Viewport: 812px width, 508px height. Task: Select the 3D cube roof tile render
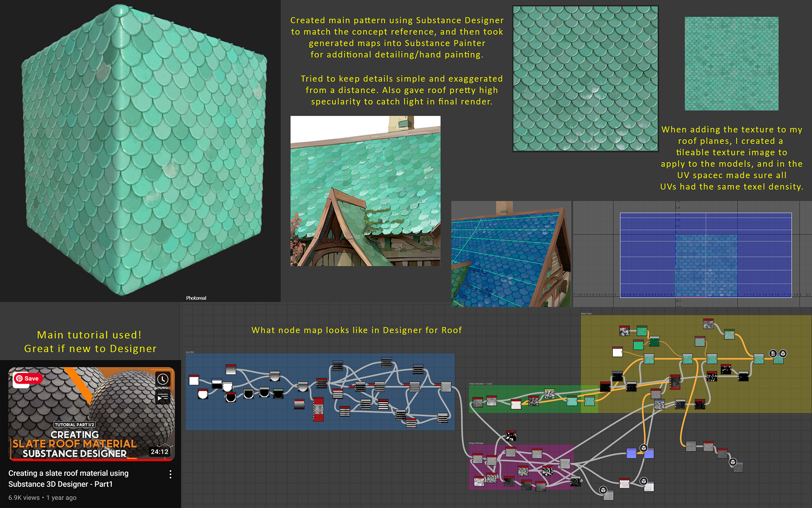coord(144,150)
